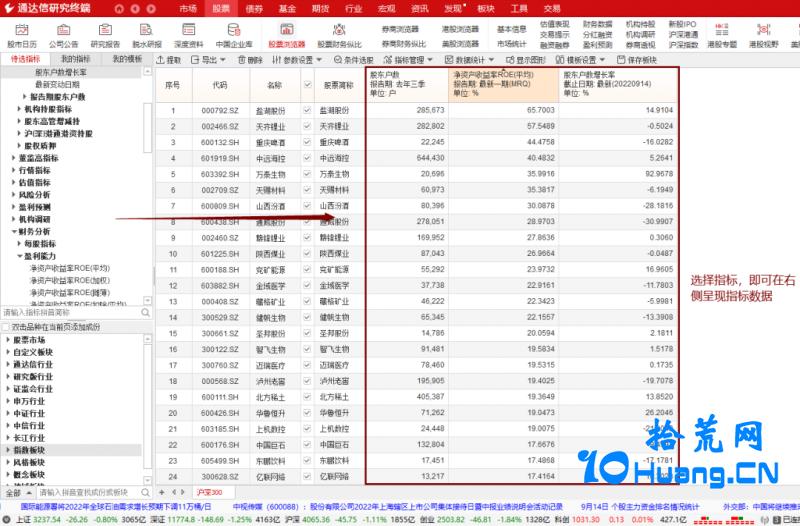
Task: Open the 全部 filter dropdown
Action: pyautogui.click(x=18, y=492)
